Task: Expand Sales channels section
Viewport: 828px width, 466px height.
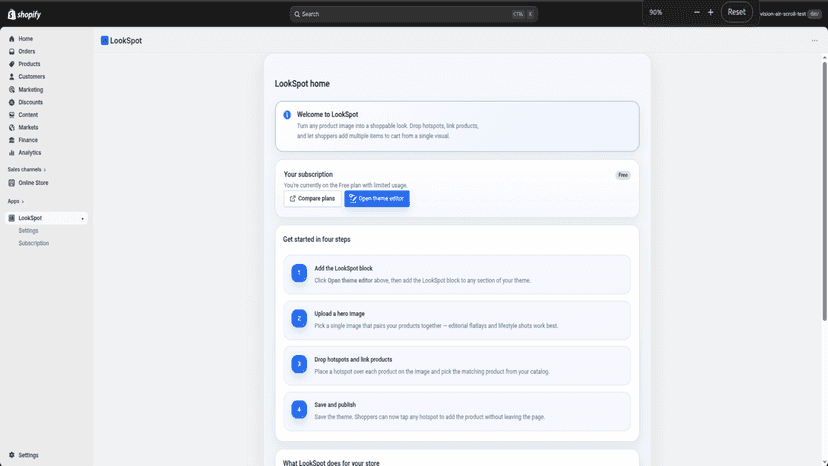Action: coord(26,170)
